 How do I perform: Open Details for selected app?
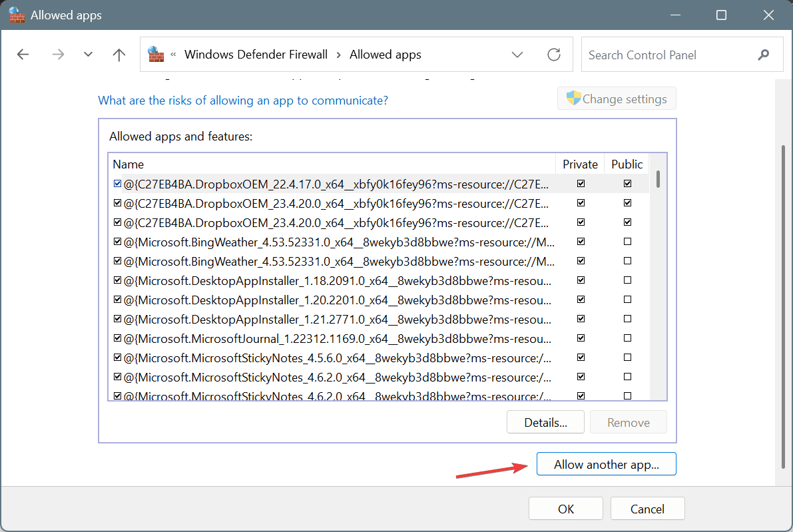click(546, 422)
